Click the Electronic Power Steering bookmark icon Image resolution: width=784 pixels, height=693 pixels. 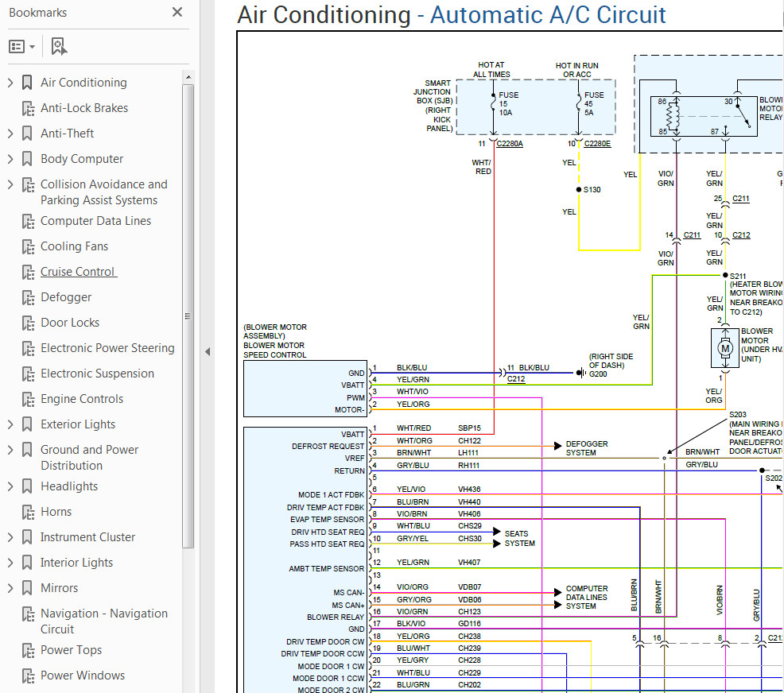(x=28, y=349)
